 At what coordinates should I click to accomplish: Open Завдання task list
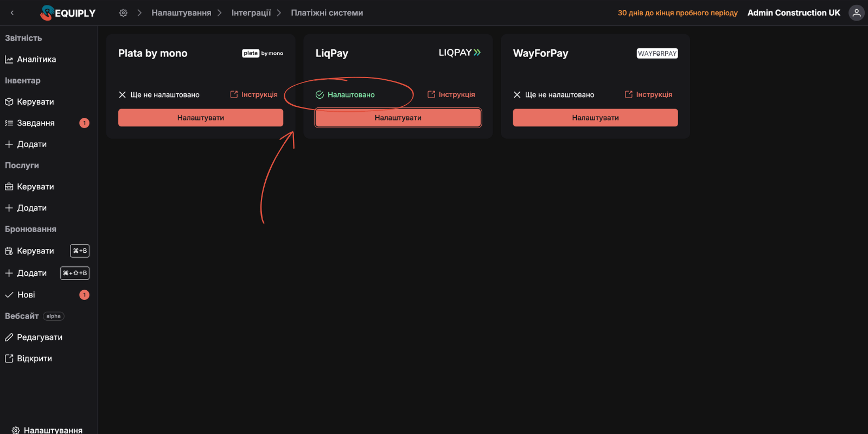(x=35, y=123)
